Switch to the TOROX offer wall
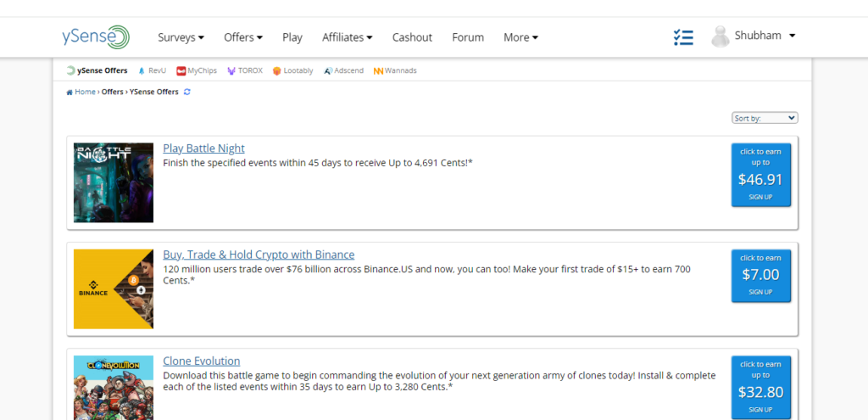The image size is (868, 420). click(x=245, y=71)
